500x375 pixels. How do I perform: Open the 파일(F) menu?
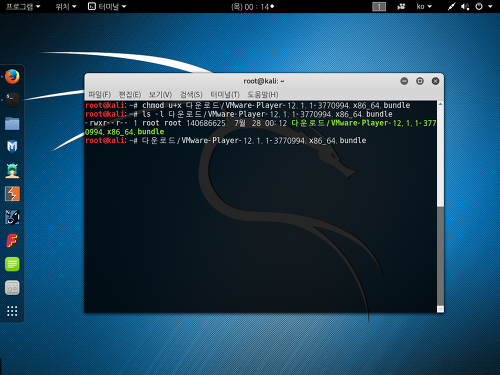pyautogui.click(x=99, y=95)
